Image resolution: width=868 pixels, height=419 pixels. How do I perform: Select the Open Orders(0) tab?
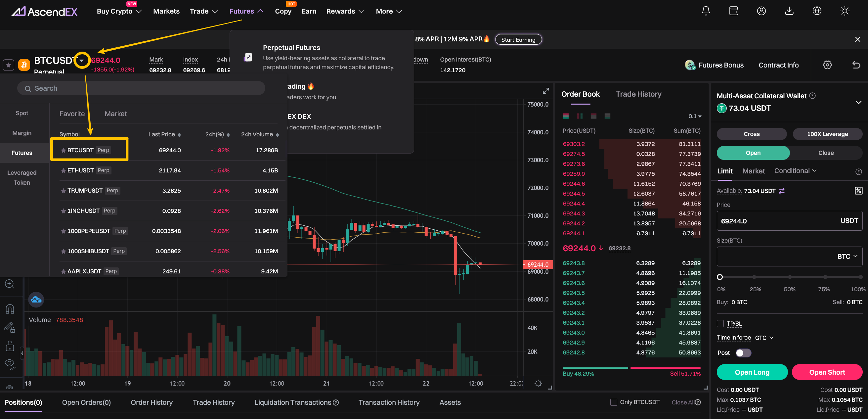click(x=86, y=402)
